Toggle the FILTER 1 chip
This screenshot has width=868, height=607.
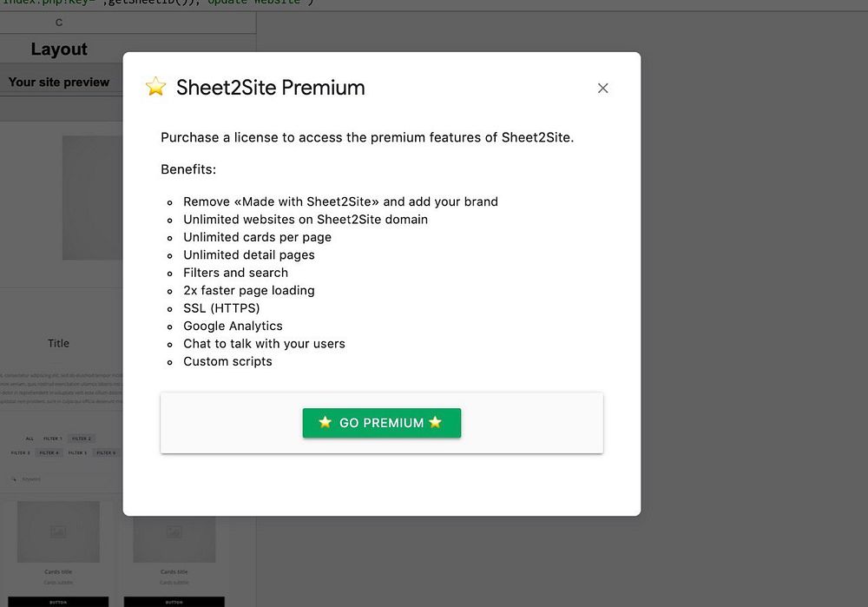point(52,439)
